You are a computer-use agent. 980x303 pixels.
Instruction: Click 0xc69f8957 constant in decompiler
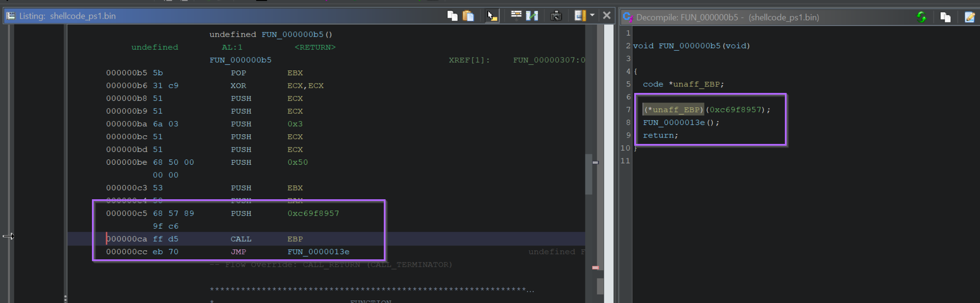[736, 110]
